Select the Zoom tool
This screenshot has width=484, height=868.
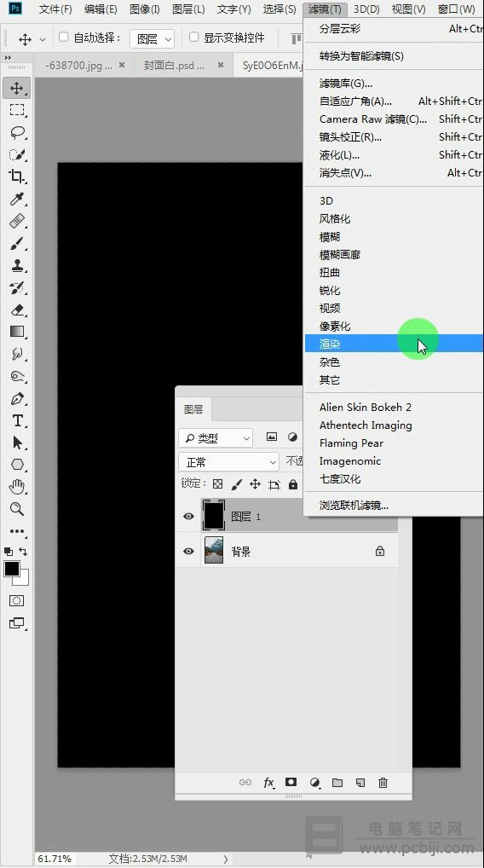tap(16, 509)
